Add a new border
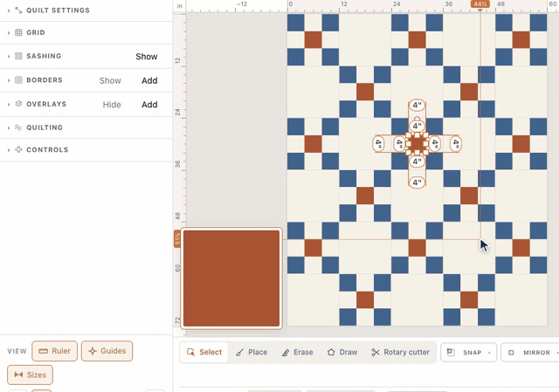 coord(149,80)
